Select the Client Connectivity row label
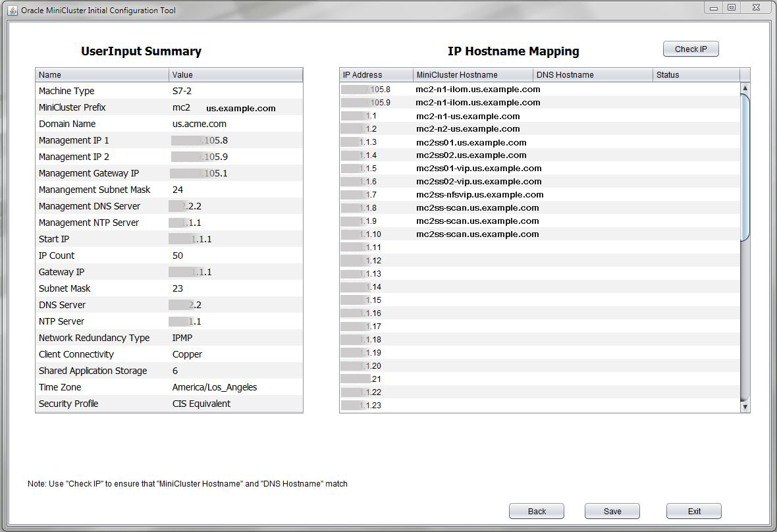 pyautogui.click(x=76, y=354)
